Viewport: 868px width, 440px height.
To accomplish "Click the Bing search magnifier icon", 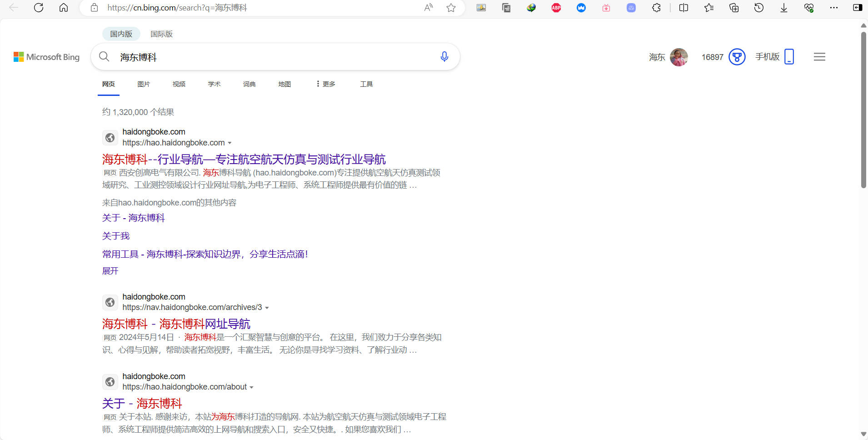I will tap(104, 57).
